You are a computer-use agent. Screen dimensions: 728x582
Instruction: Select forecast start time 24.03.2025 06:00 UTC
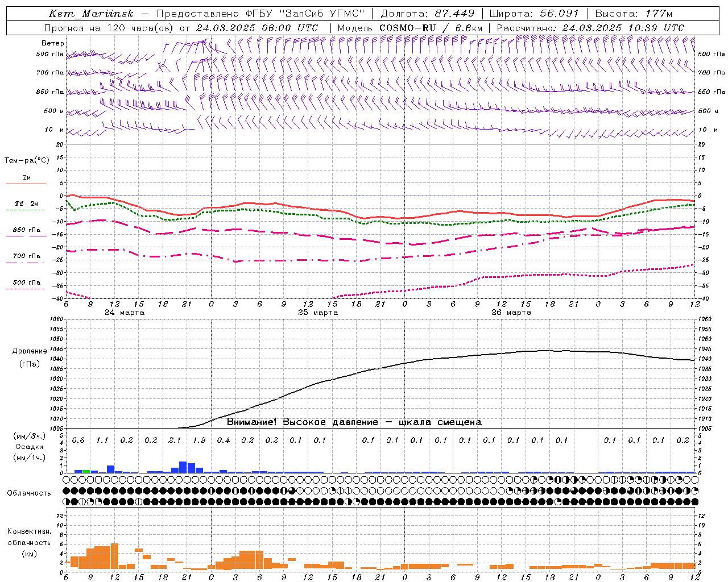257,28
